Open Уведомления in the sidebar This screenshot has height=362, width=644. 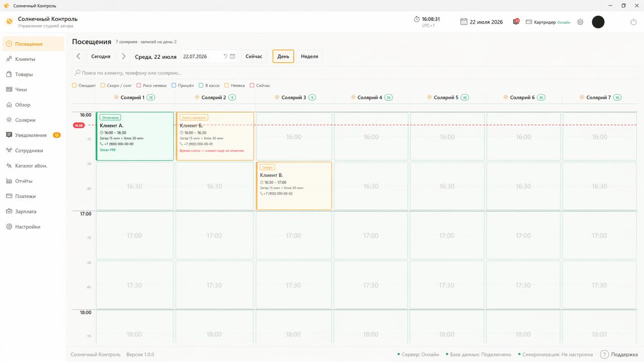(x=34, y=135)
